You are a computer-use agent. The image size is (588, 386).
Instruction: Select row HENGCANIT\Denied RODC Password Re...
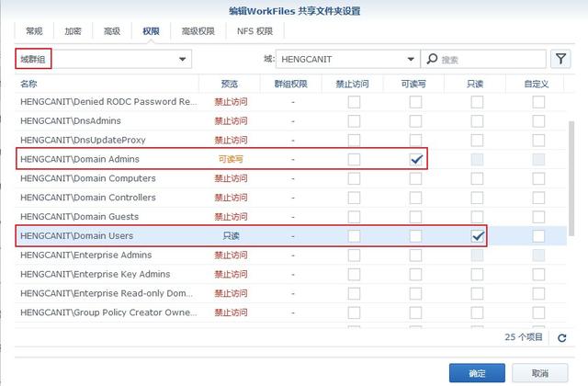[x=290, y=102]
